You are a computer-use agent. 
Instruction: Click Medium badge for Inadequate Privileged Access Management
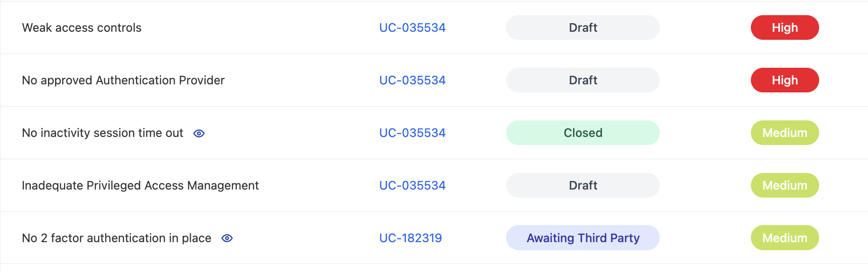click(785, 185)
